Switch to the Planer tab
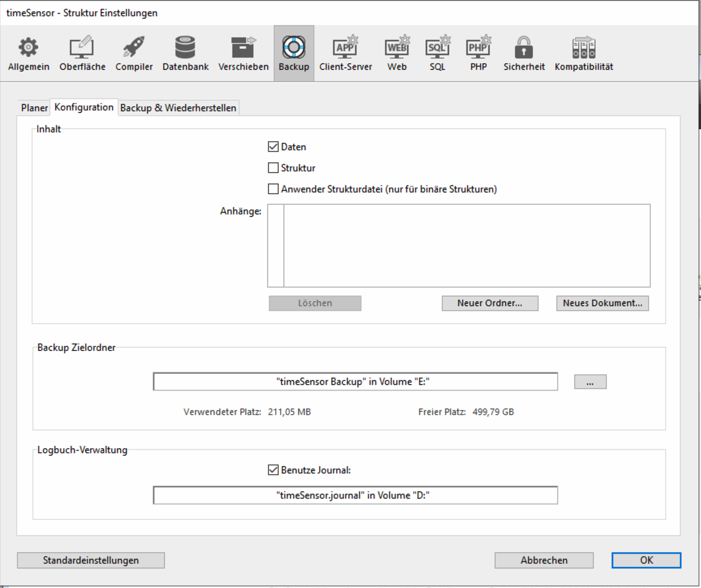701x588 pixels. point(34,108)
